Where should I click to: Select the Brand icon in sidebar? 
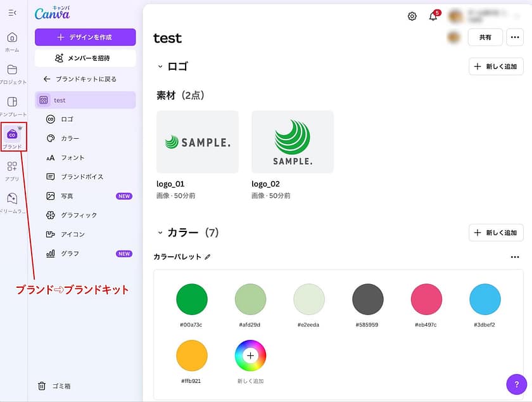(x=12, y=134)
